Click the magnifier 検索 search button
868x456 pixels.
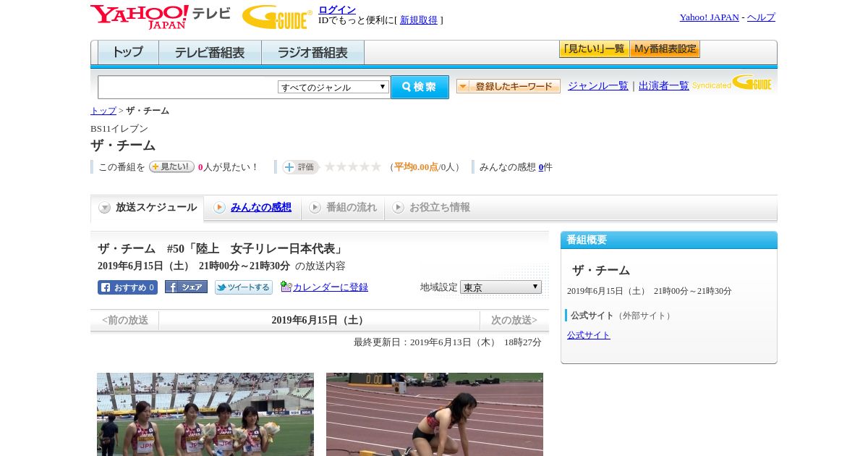420,87
